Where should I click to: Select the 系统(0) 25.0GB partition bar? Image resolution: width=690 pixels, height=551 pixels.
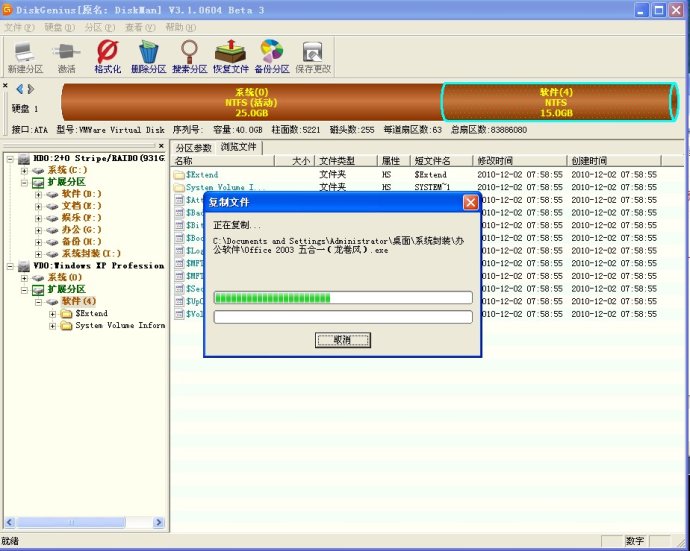(x=251, y=102)
